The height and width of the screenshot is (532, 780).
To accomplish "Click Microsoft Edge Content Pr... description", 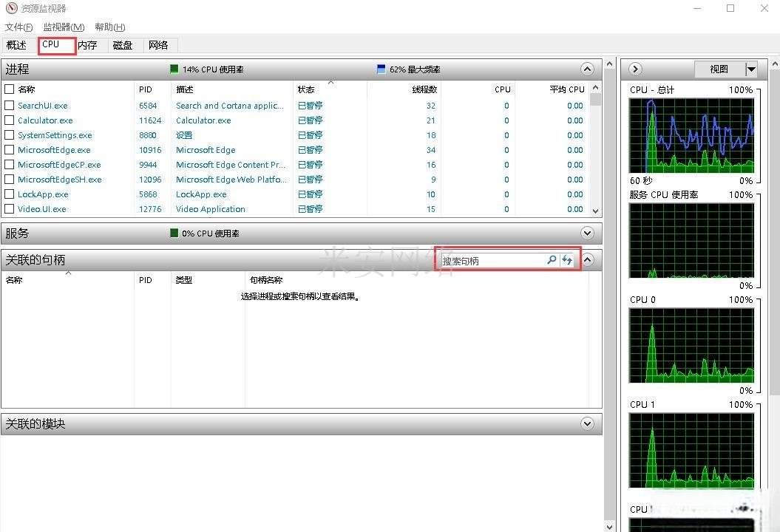I will coord(231,165).
